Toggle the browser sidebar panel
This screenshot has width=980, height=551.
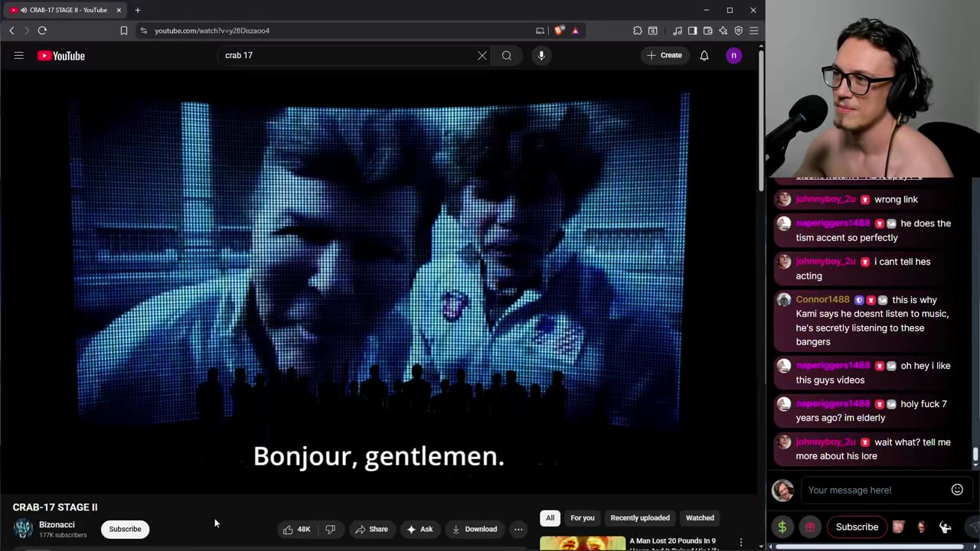click(x=692, y=31)
